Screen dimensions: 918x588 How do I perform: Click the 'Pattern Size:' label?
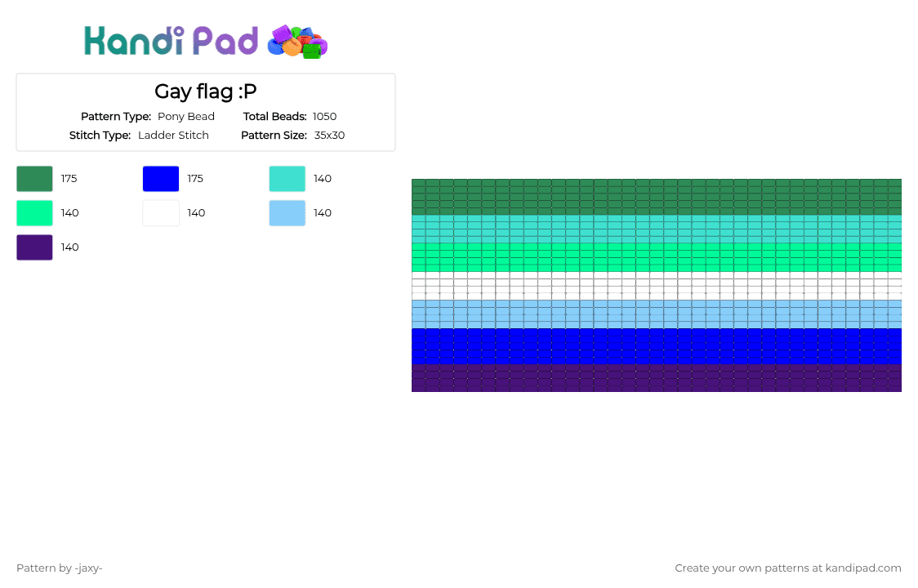[x=274, y=136]
